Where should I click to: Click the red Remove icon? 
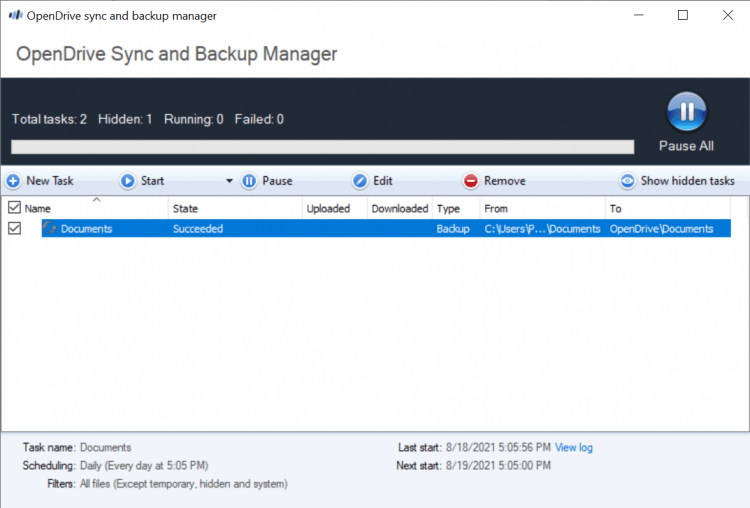point(471,181)
